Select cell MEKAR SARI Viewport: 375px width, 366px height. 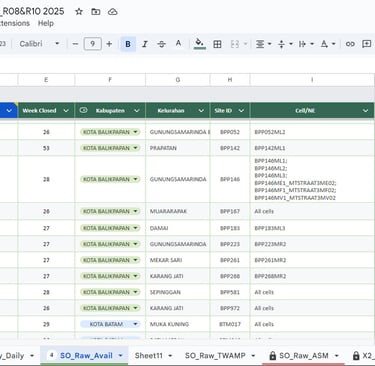pos(178,260)
